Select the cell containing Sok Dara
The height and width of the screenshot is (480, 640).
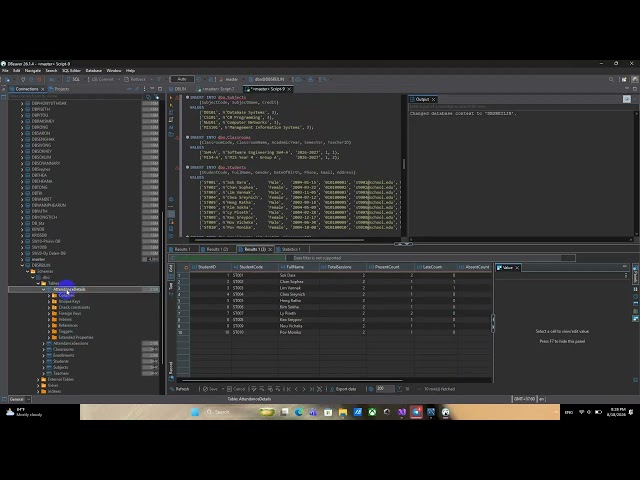pyautogui.click(x=298, y=276)
